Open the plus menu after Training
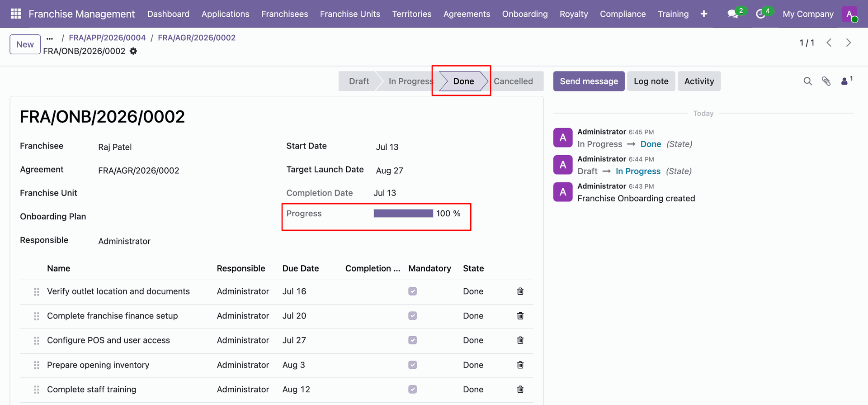Viewport: 868px width, 405px height. pyautogui.click(x=704, y=14)
